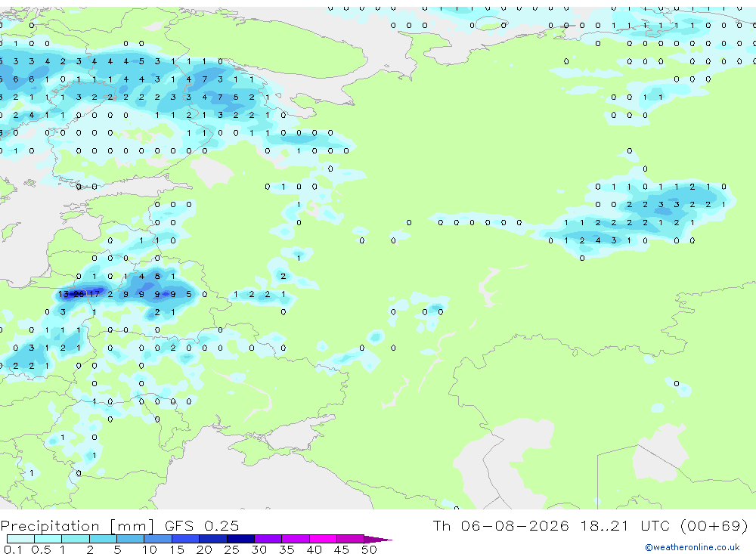Click the '0.1' legend scale label
Screen dimensions: 756x554
point(13,549)
